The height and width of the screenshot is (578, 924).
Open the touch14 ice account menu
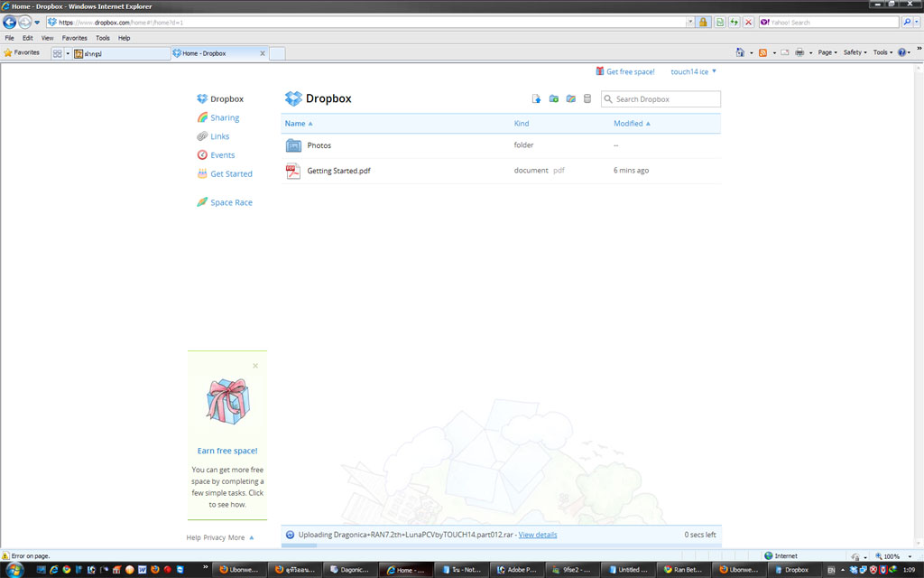point(694,71)
